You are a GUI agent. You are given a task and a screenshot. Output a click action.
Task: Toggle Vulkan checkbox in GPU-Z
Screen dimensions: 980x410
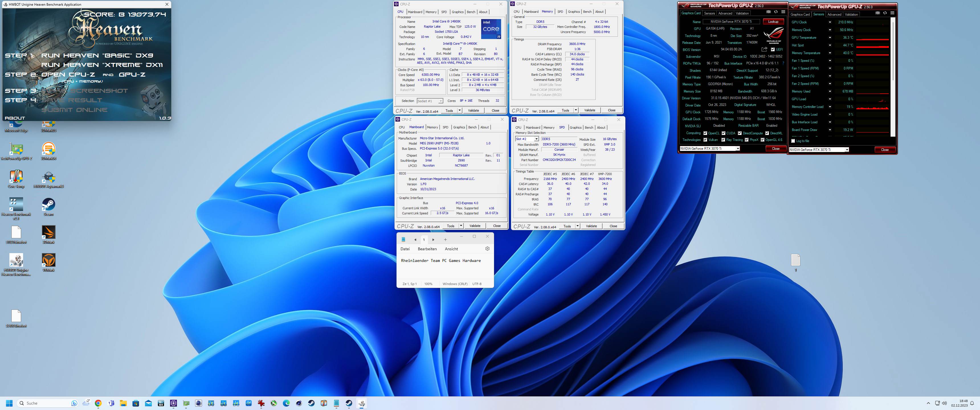click(705, 140)
